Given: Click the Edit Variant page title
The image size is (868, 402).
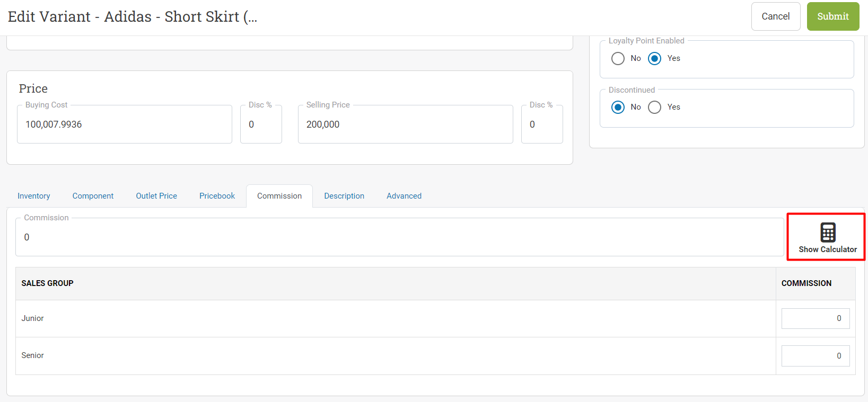Looking at the screenshot, I should [133, 16].
